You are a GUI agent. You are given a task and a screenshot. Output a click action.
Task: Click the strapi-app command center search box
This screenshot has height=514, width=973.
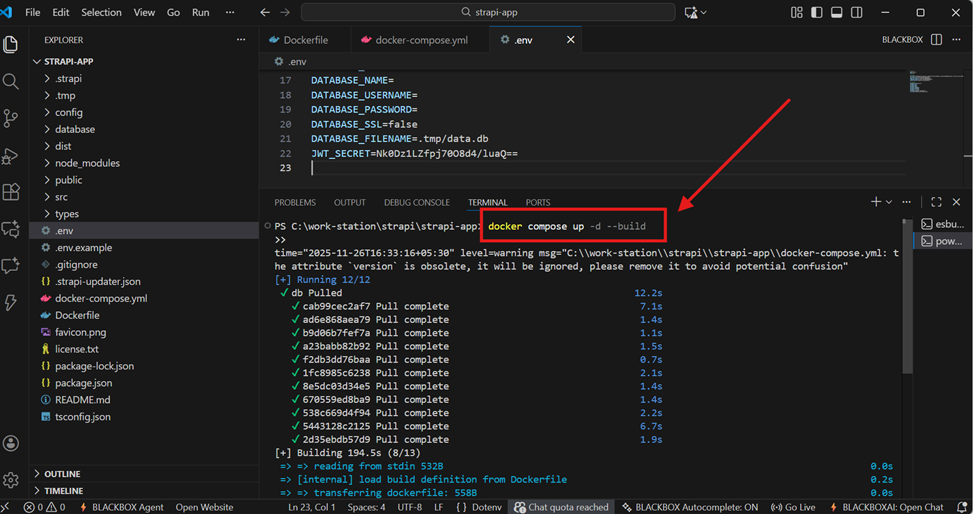click(488, 12)
